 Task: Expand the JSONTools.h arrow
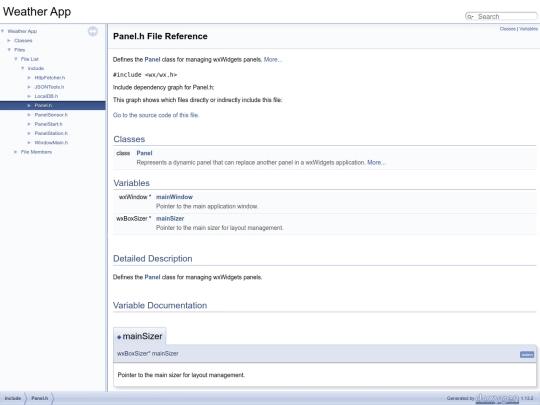tap(29, 87)
